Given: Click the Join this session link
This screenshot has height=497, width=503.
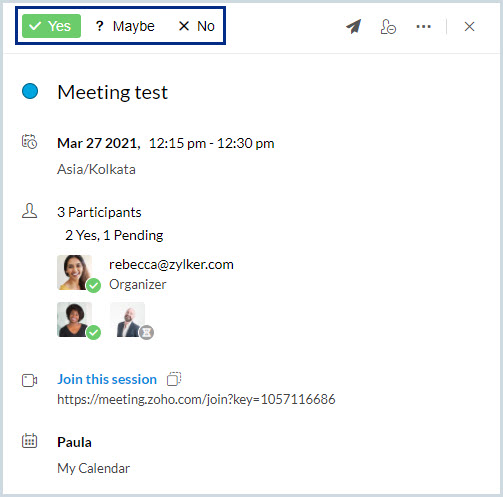Looking at the screenshot, I should pyautogui.click(x=107, y=379).
